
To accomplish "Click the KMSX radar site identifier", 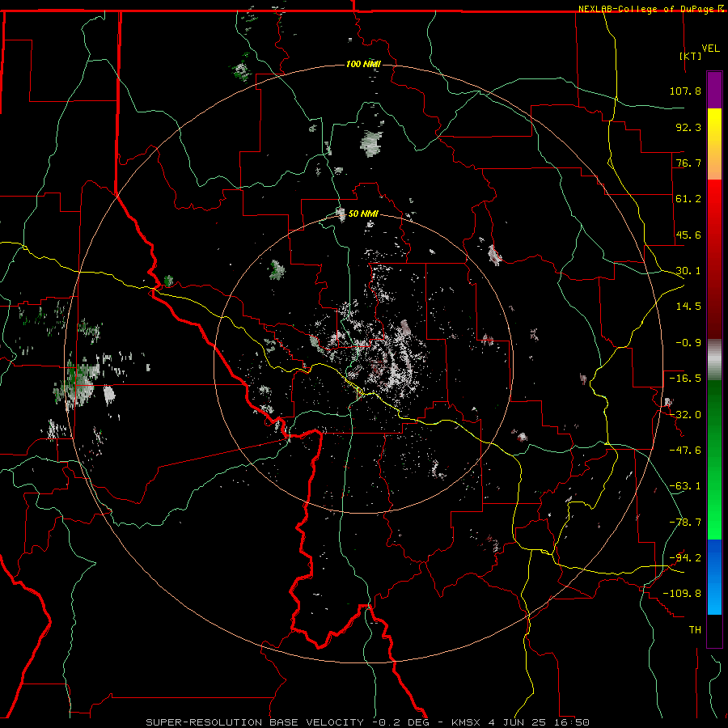I will tap(467, 722).
